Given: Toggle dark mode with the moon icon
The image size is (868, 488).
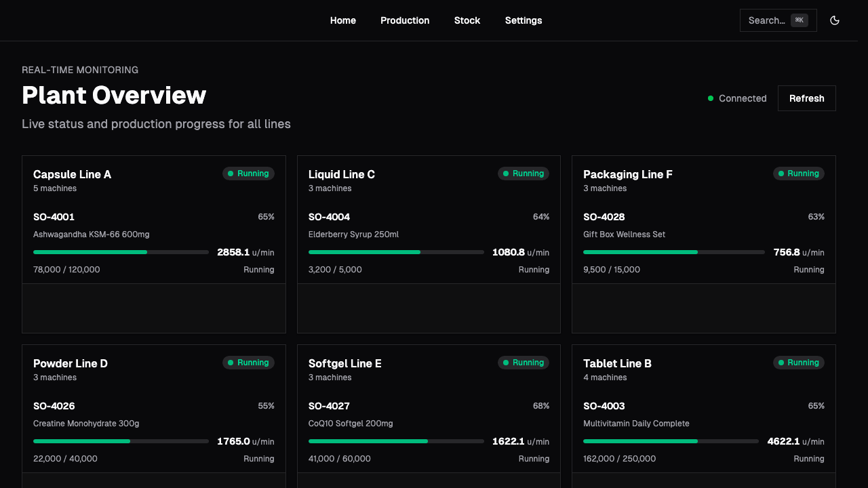Looking at the screenshot, I should pyautogui.click(x=835, y=20).
